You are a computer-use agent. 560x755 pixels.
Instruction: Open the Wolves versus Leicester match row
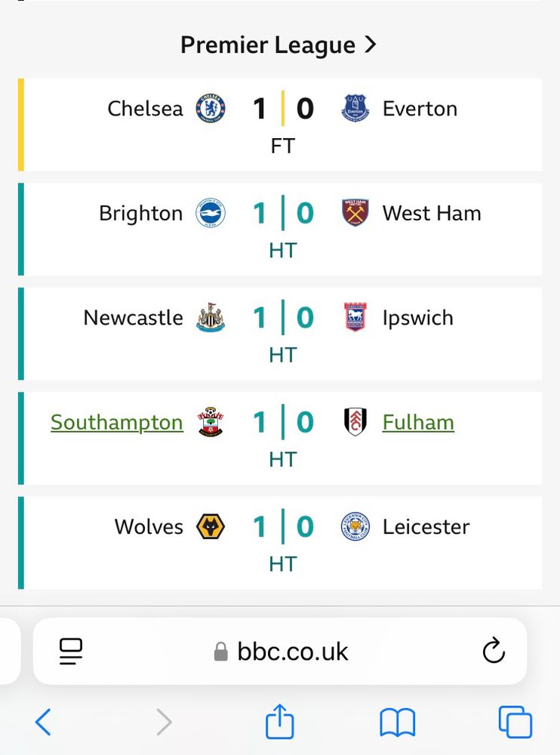pyautogui.click(x=282, y=544)
